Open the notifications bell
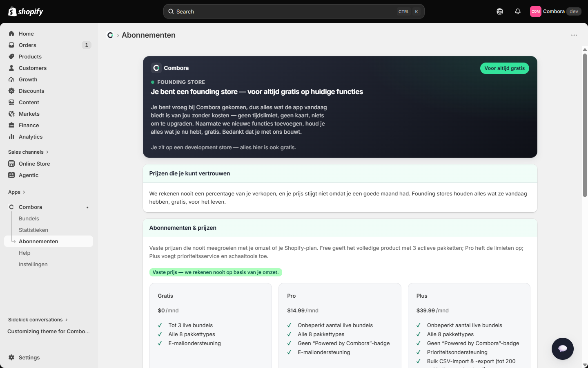Viewport: 588px width, 368px height. coord(518,11)
